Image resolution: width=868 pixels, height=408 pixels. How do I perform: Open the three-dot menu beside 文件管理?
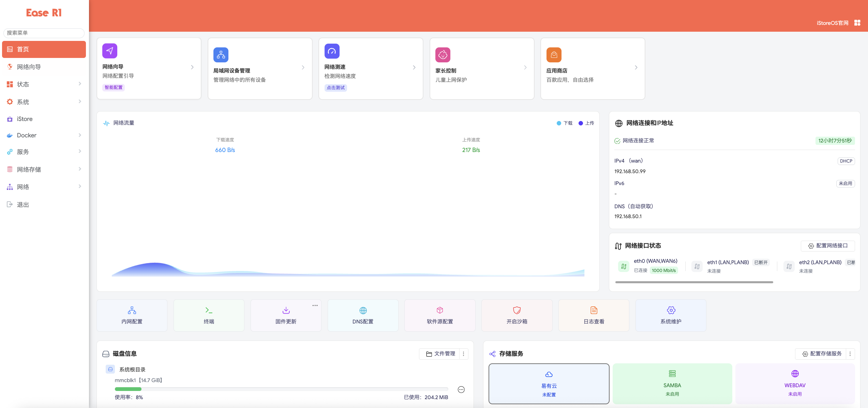coord(464,354)
